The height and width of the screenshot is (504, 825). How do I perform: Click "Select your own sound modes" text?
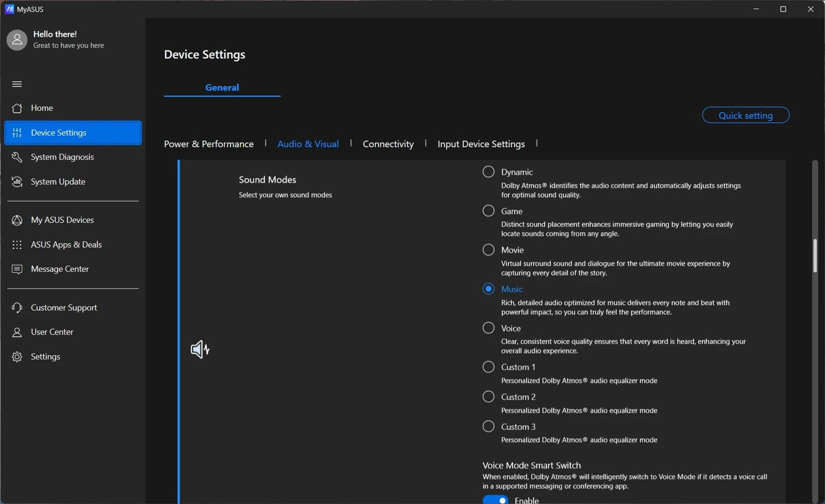pos(285,195)
